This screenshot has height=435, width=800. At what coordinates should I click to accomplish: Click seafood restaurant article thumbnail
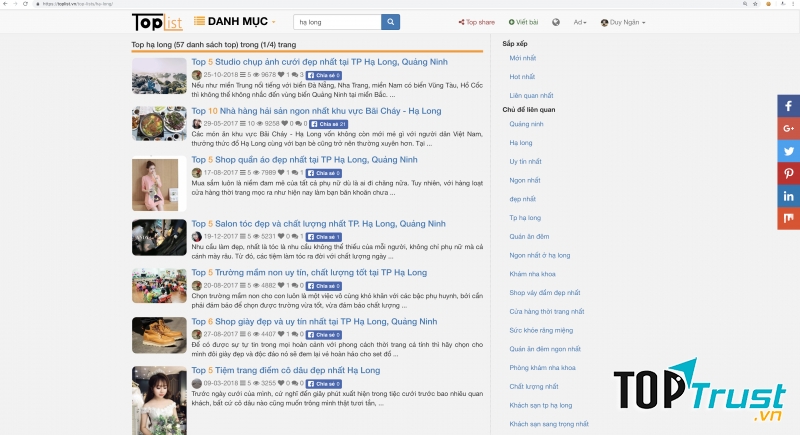pos(159,124)
